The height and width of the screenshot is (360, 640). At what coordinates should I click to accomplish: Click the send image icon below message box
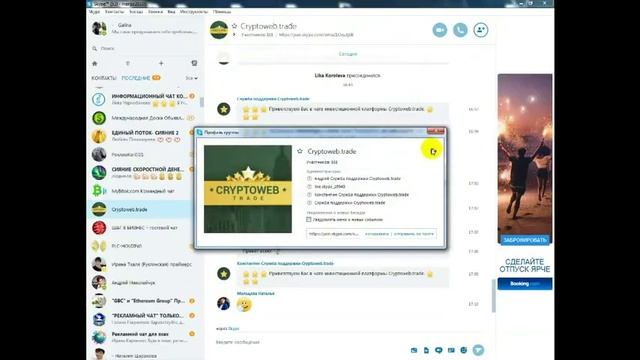click(414, 350)
